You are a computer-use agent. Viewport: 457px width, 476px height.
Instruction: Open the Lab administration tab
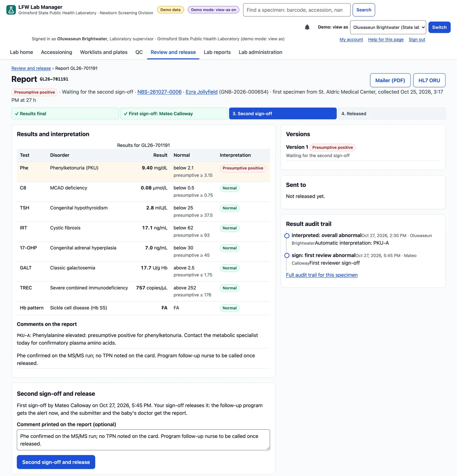click(260, 52)
